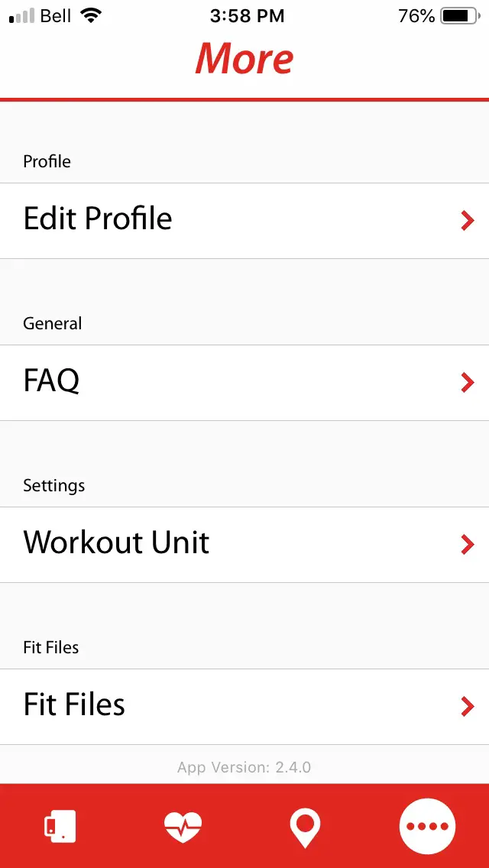Viewport: 489px width, 868px height.
Task: Tap the App Version 2.4.0 label
Action: coord(244,767)
